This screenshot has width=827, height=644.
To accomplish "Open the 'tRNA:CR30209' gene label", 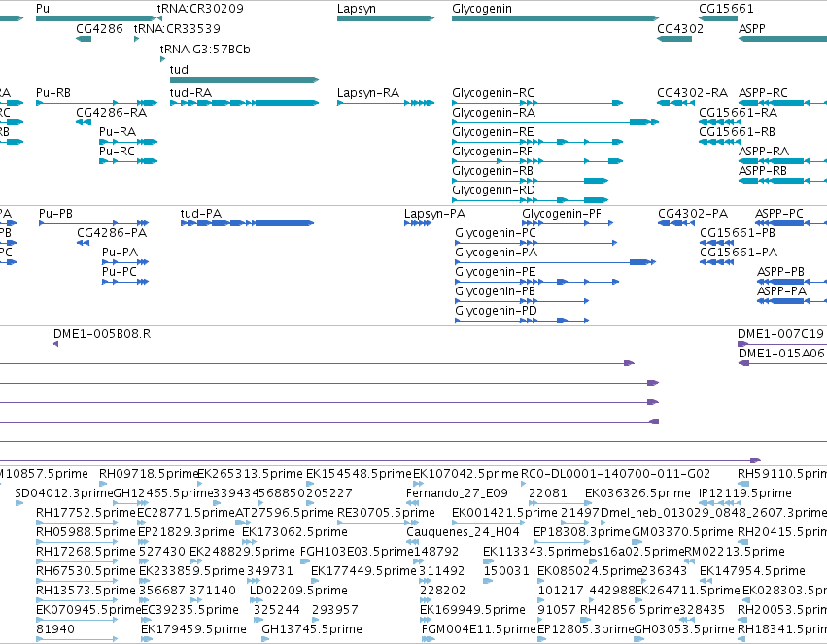I will pyautogui.click(x=200, y=9).
